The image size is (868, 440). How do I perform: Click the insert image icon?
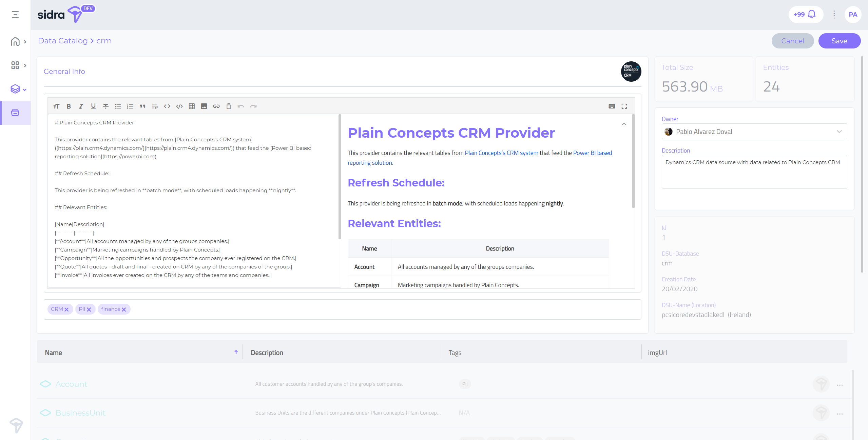coord(204,106)
